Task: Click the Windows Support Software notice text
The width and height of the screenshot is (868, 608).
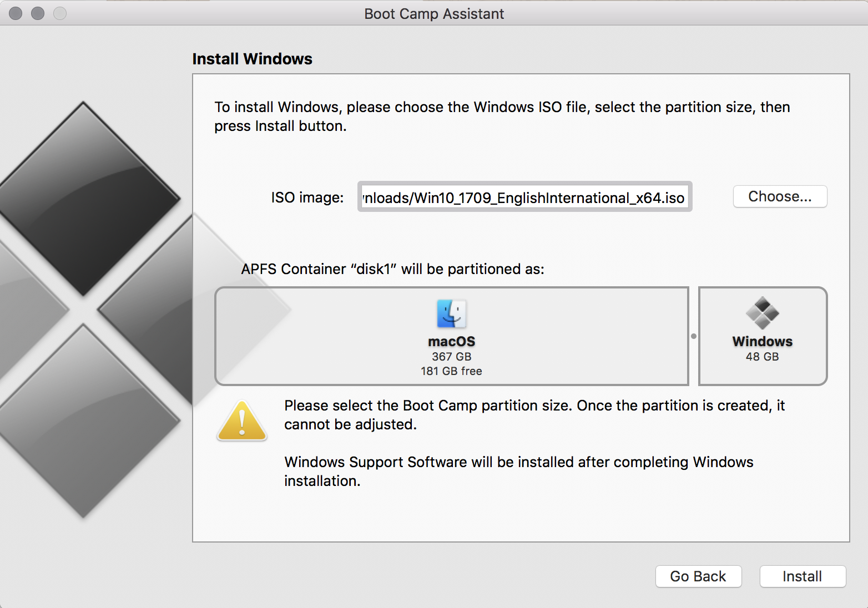Action: click(519, 472)
